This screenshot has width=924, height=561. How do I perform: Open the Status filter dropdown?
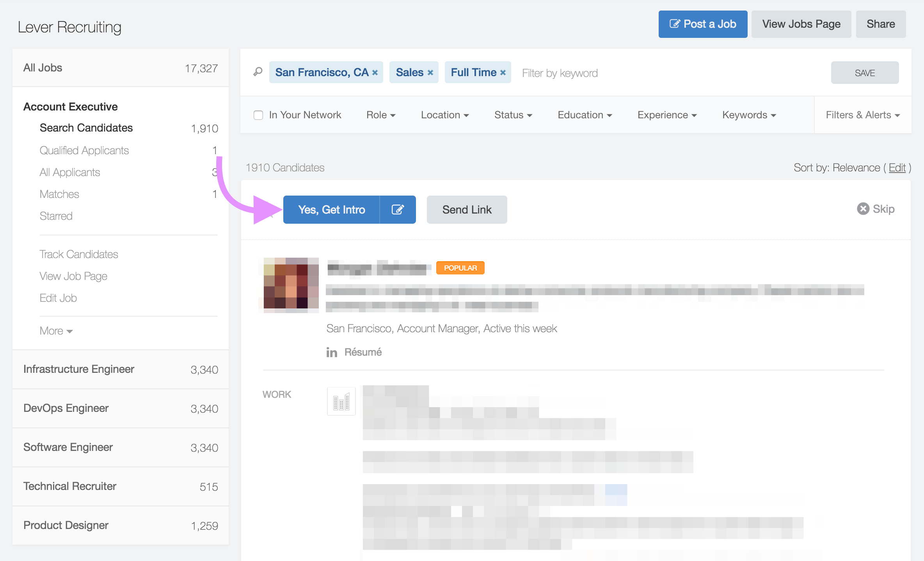click(513, 115)
